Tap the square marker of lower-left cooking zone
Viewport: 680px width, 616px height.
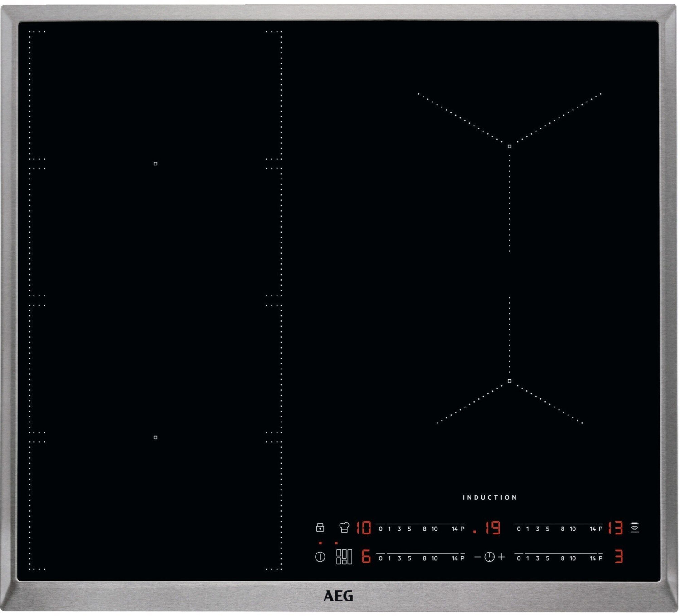[x=155, y=437]
